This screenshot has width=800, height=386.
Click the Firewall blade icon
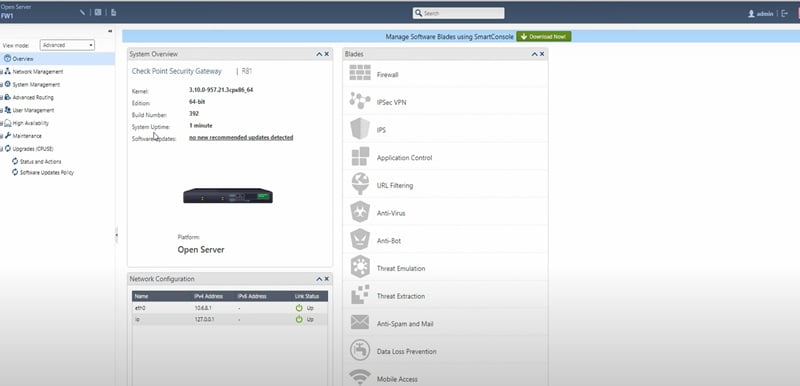[x=360, y=72]
